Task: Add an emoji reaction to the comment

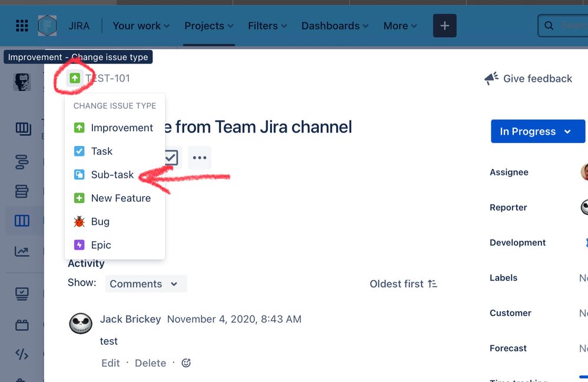Action: coord(187,363)
